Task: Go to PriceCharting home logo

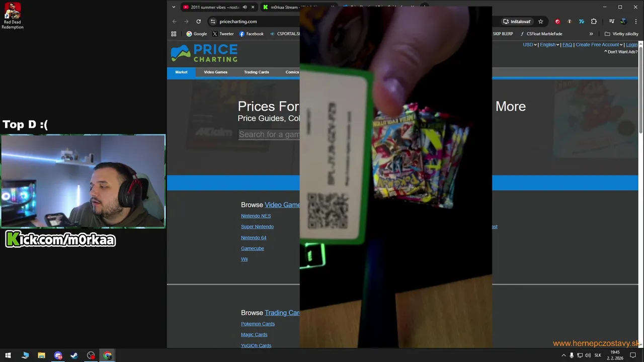Action: 204,53
